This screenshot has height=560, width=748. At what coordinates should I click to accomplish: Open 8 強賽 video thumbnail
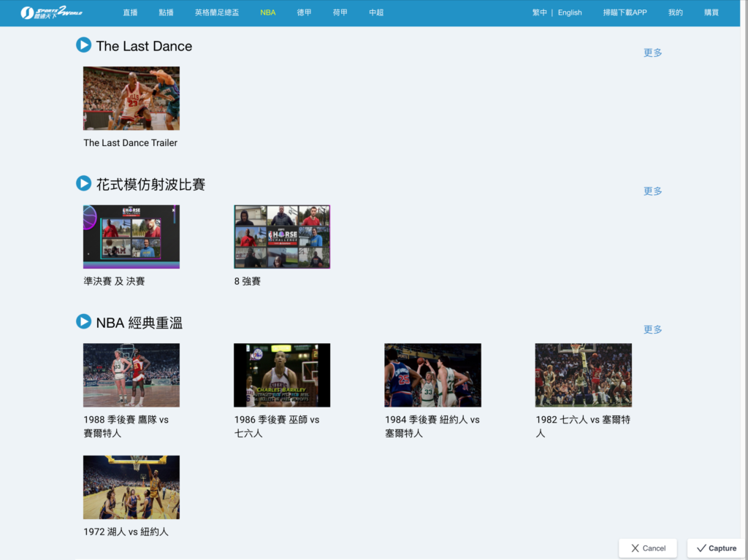click(x=282, y=237)
